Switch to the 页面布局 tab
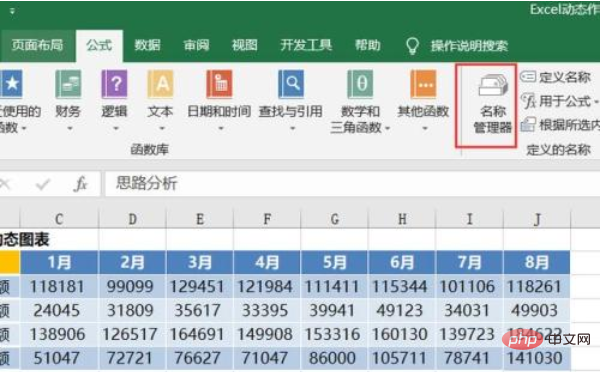Viewport: 601px width, 372px height. tap(37, 45)
